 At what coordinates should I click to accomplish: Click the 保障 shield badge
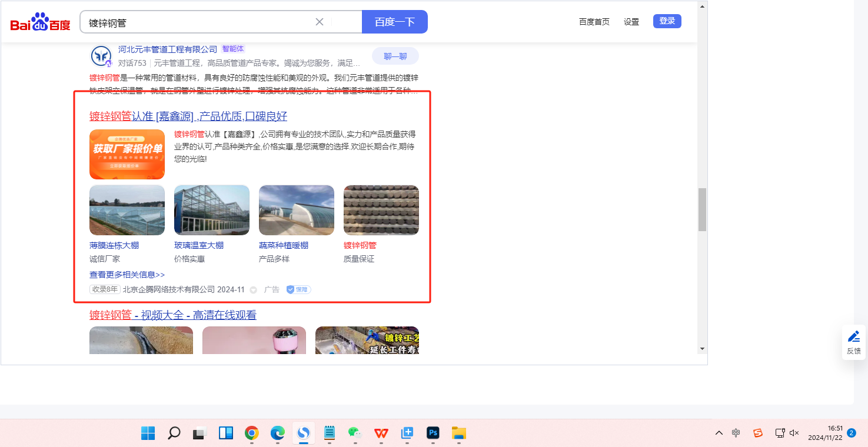[x=298, y=289]
